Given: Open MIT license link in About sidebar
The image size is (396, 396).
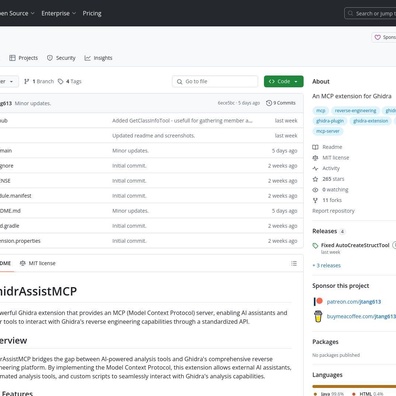Looking at the screenshot, I should [336, 158].
